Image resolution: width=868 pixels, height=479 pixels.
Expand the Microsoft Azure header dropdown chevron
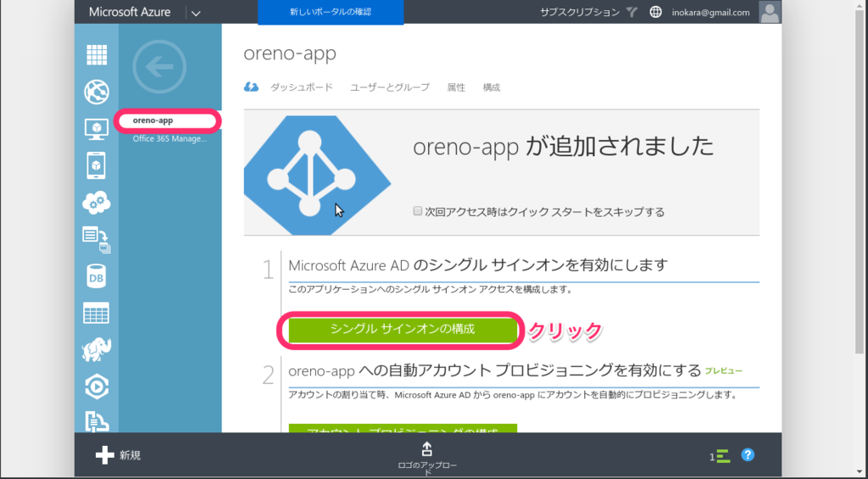pyautogui.click(x=196, y=13)
